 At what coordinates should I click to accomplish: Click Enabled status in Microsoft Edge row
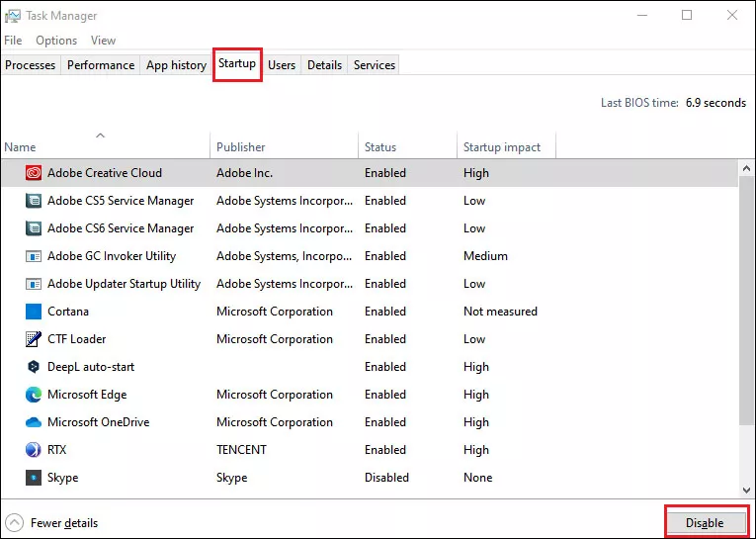click(x=385, y=395)
